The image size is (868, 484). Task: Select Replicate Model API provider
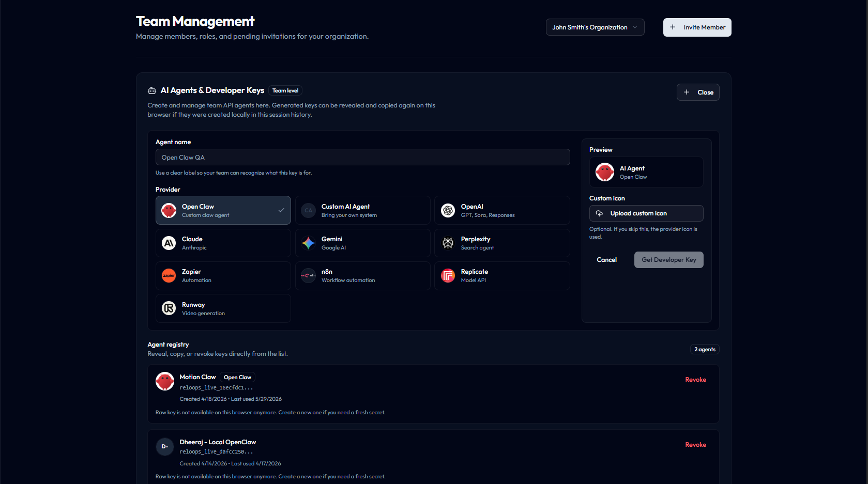pos(502,276)
